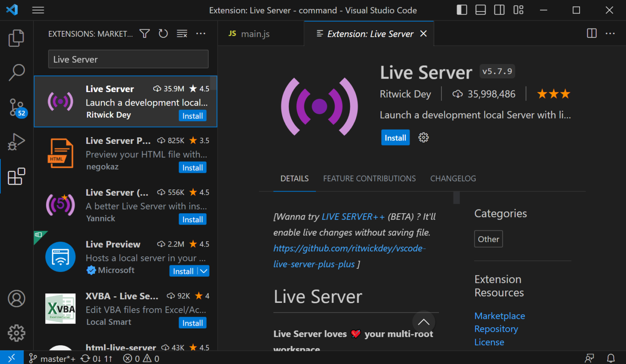
Task: Open More Actions in the Extensions panel
Action: coord(201,33)
